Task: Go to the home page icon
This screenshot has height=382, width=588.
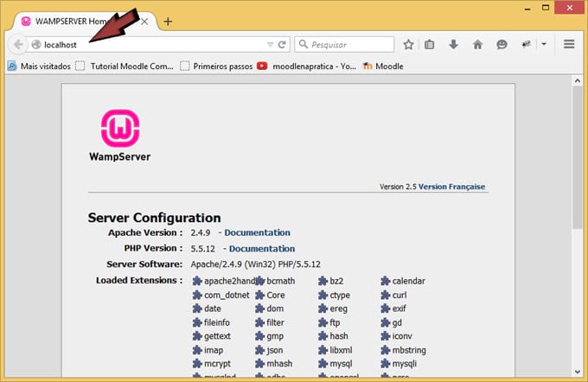Action: pos(477,45)
